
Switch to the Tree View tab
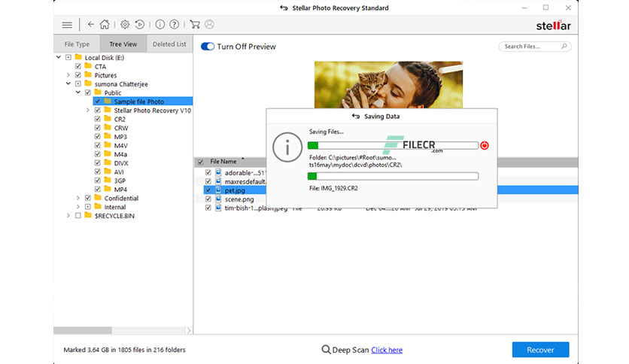(x=123, y=44)
